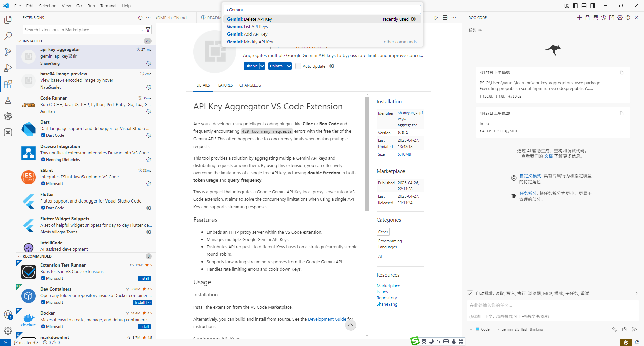The image size is (644, 346).
Task: Open Roo Code prompts notebook icon
Action: pos(588,18)
